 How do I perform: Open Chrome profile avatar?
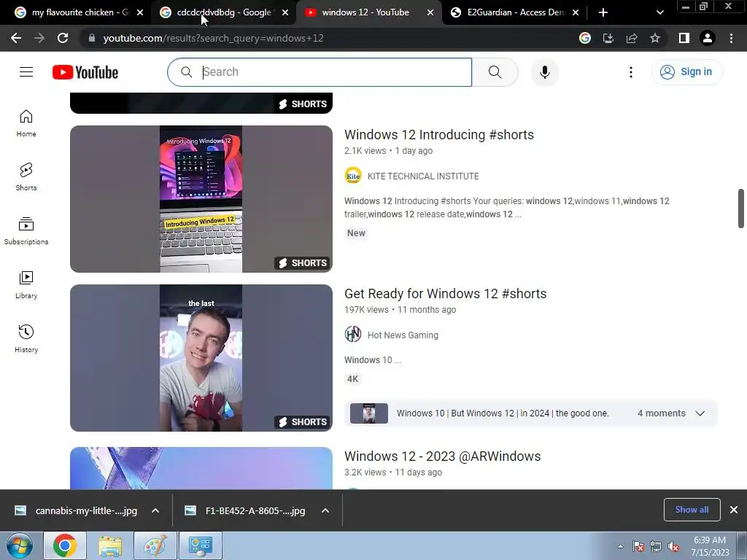[x=708, y=38]
